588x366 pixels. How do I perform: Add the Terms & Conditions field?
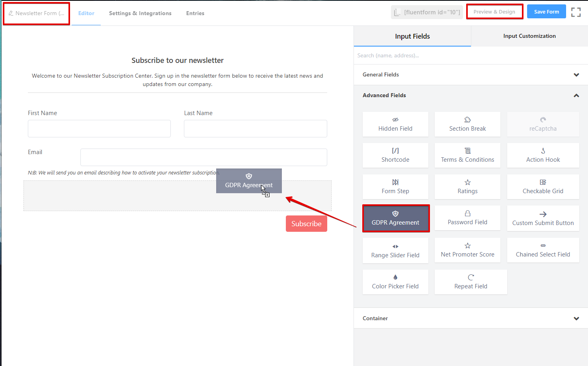(467, 155)
